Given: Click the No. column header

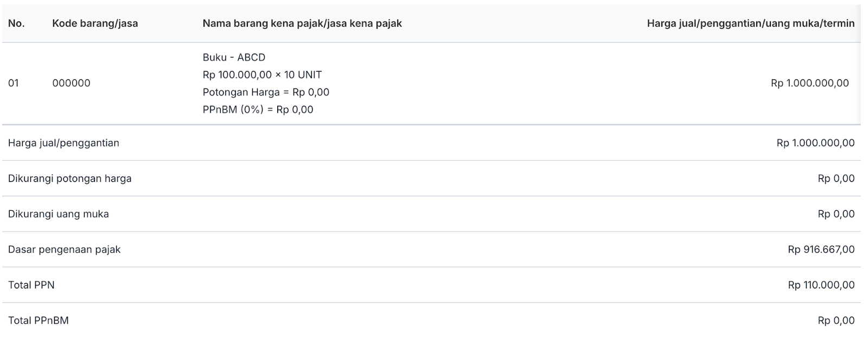Looking at the screenshot, I should pos(16,23).
